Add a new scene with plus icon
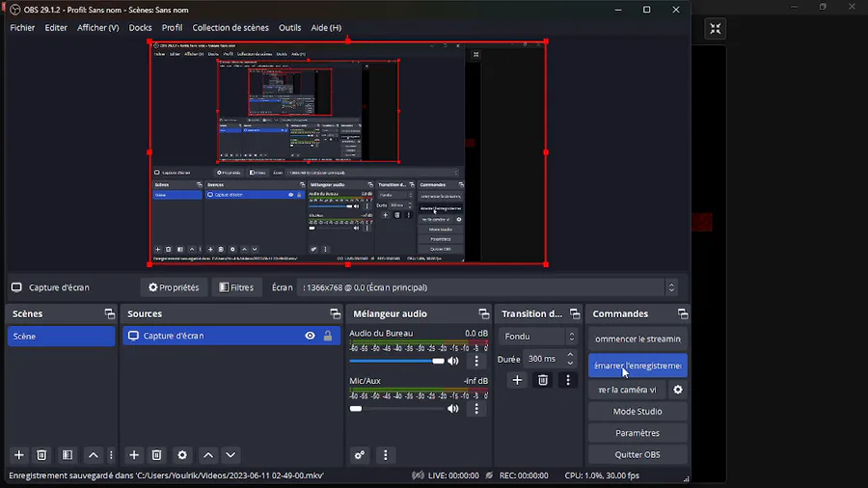868x488 pixels. click(19, 455)
